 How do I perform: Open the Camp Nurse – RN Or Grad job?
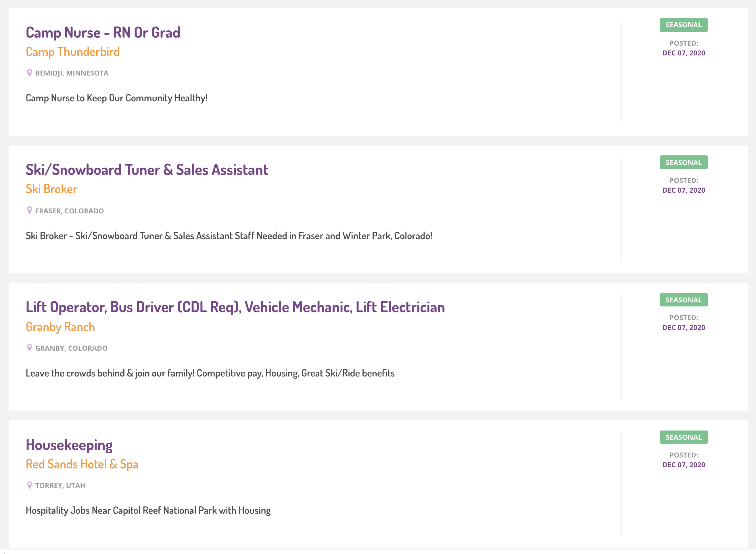click(x=103, y=32)
